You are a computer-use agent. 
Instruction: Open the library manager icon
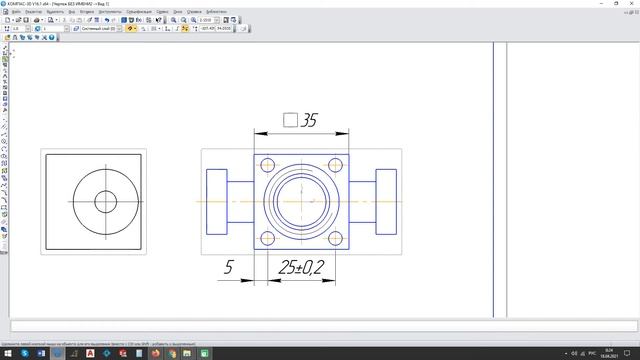pos(124,20)
